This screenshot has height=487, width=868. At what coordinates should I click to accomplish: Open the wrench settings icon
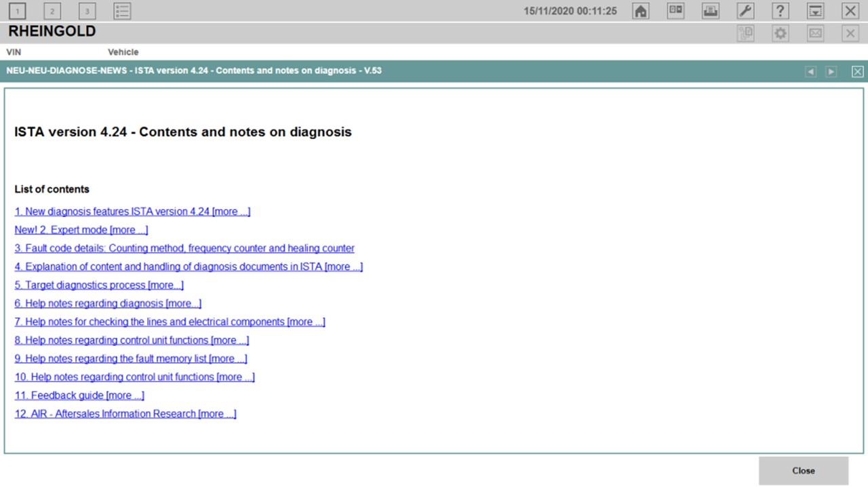(745, 11)
